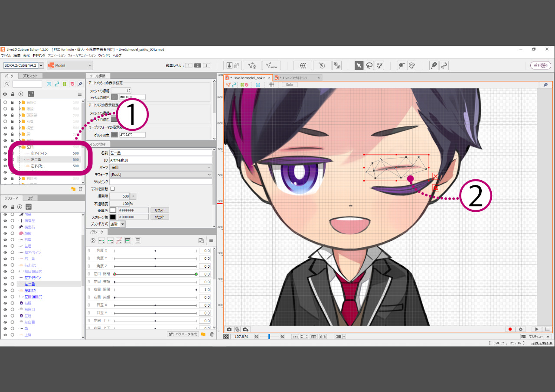Click the Solo button
The height and width of the screenshot is (392, 555).
coord(289,84)
